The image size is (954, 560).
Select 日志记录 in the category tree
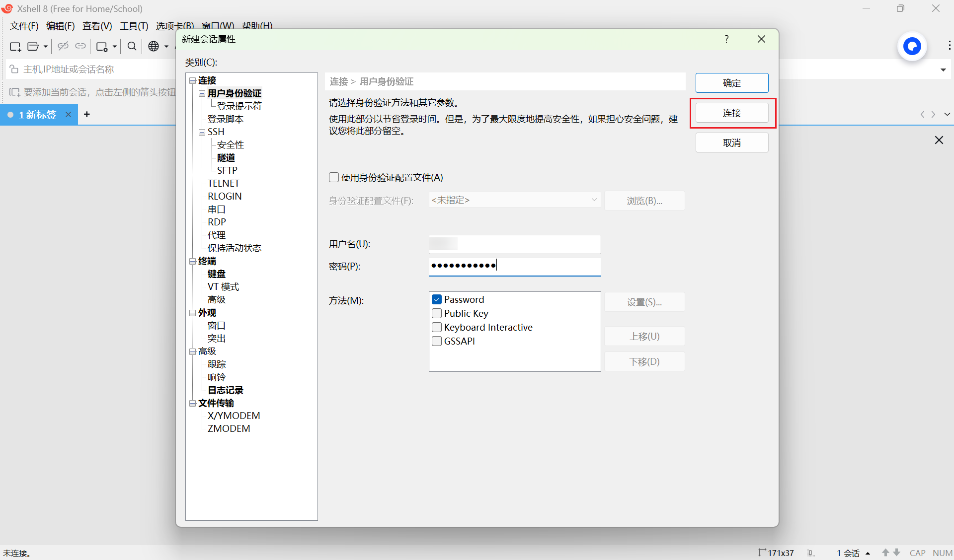coord(226,390)
